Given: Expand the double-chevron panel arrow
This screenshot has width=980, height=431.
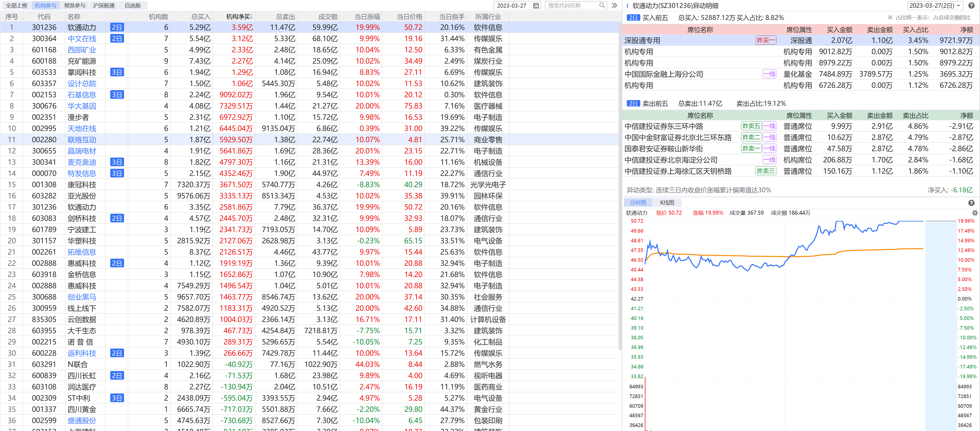Looking at the screenshot, I should pos(614,5).
